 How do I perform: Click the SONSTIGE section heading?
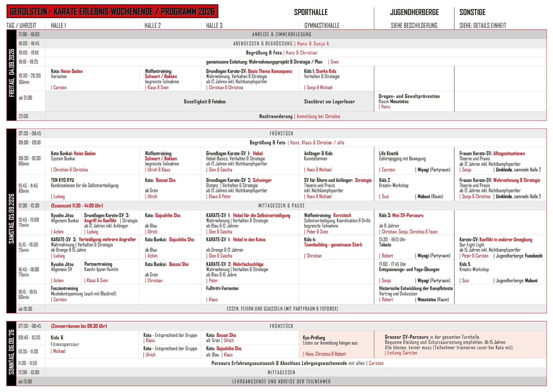(x=472, y=12)
